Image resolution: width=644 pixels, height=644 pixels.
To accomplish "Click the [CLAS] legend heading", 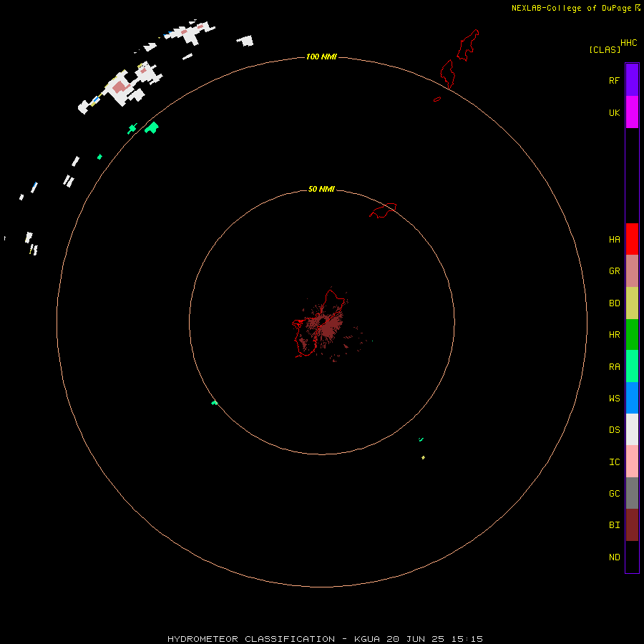I will click(x=605, y=49).
